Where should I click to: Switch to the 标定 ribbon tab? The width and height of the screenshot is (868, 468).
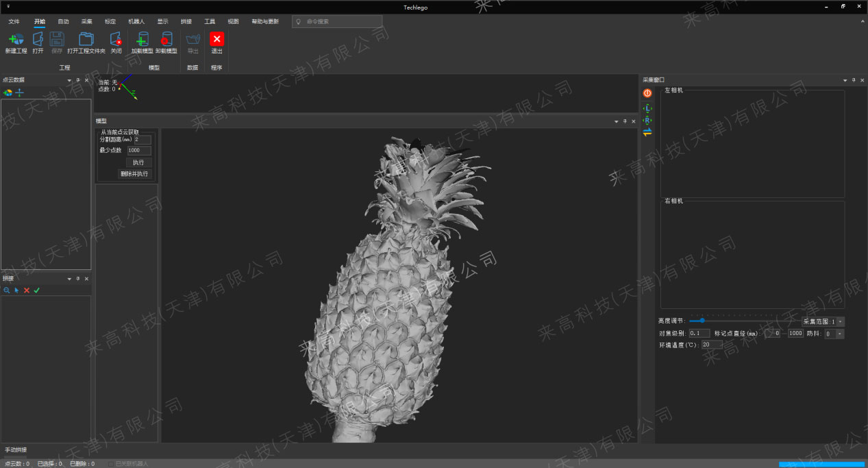pos(110,21)
